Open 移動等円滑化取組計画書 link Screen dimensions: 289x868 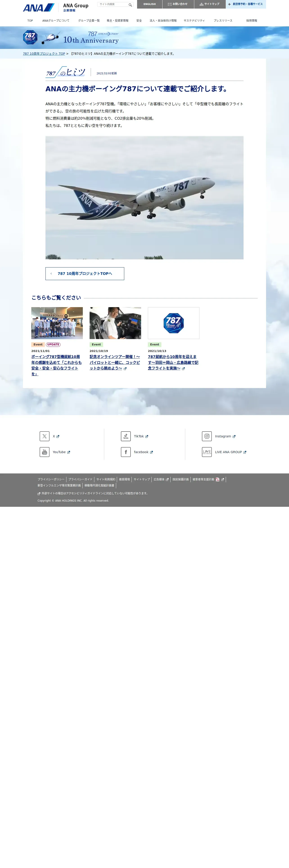99,486
